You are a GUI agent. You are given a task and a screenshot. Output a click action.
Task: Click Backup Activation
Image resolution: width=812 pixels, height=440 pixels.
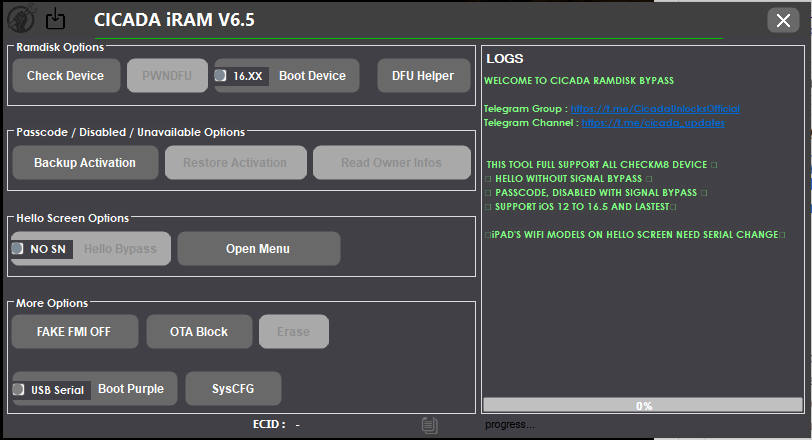click(x=85, y=163)
